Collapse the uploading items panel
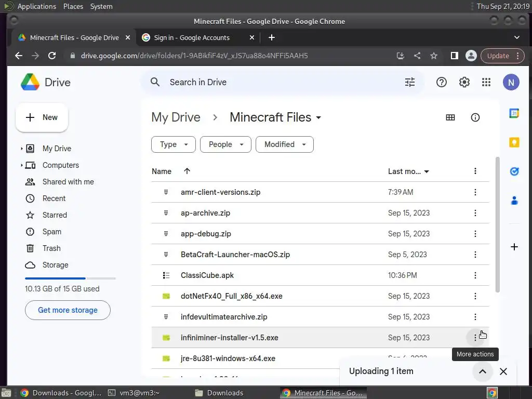Viewport: 532px width, 399px height. pos(482,371)
